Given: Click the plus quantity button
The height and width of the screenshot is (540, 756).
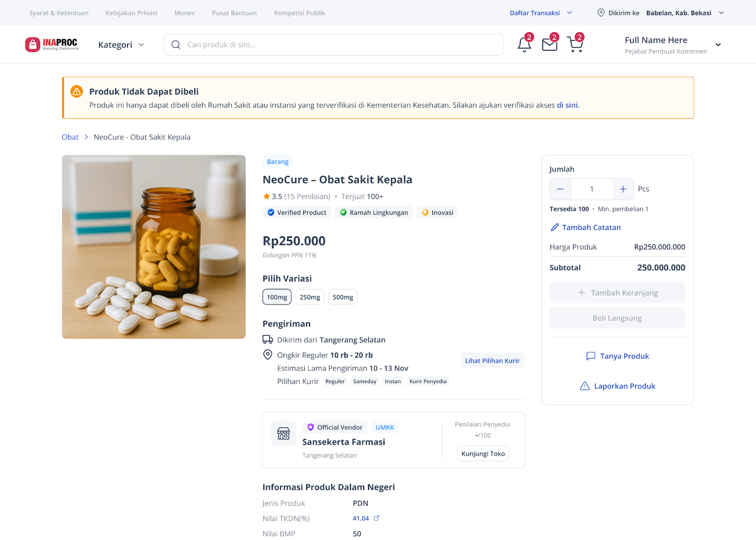Looking at the screenshot, I should click(623, 189).
